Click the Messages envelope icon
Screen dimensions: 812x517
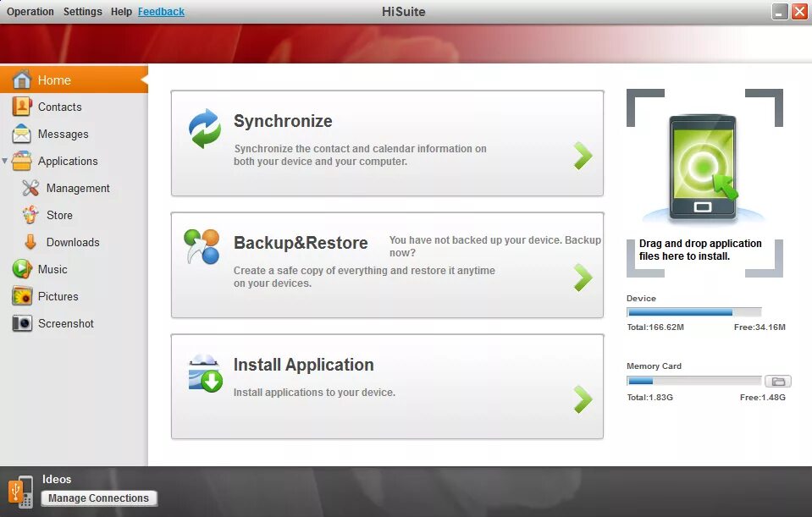[x=22, y=134]
